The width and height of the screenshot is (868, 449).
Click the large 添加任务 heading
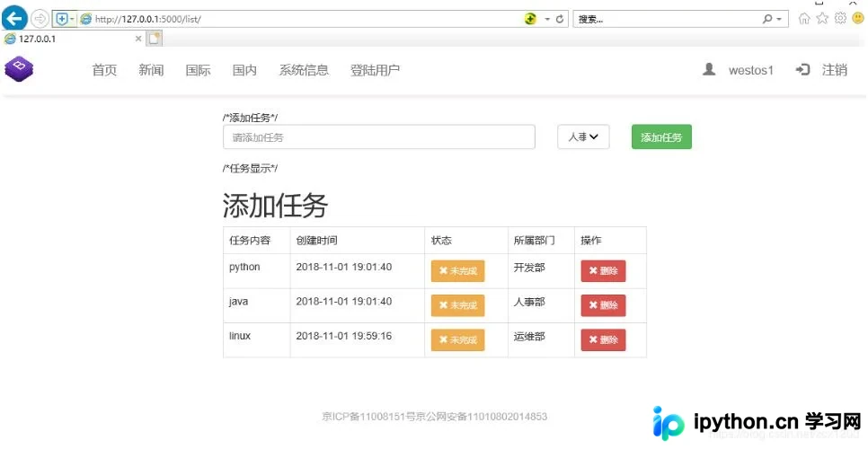[275, 206]
